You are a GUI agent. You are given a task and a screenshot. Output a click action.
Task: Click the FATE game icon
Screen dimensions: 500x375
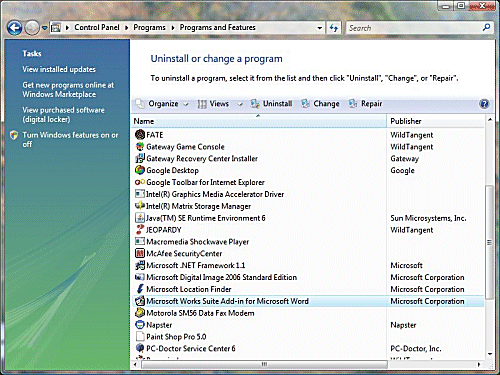click(140, 135)
